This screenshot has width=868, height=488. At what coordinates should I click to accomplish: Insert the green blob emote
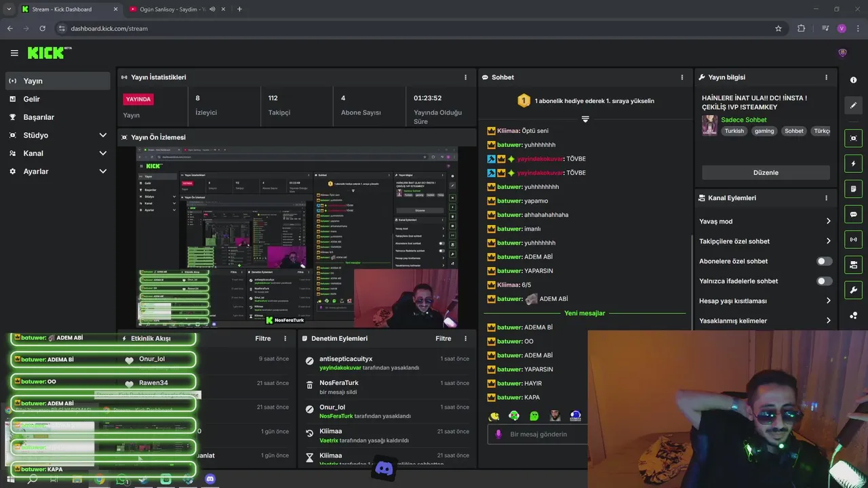pos(534,415)
